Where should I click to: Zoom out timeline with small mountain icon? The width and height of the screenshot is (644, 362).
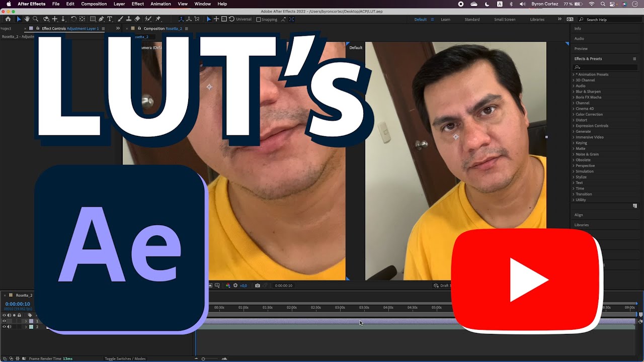(x=196, y=358)
